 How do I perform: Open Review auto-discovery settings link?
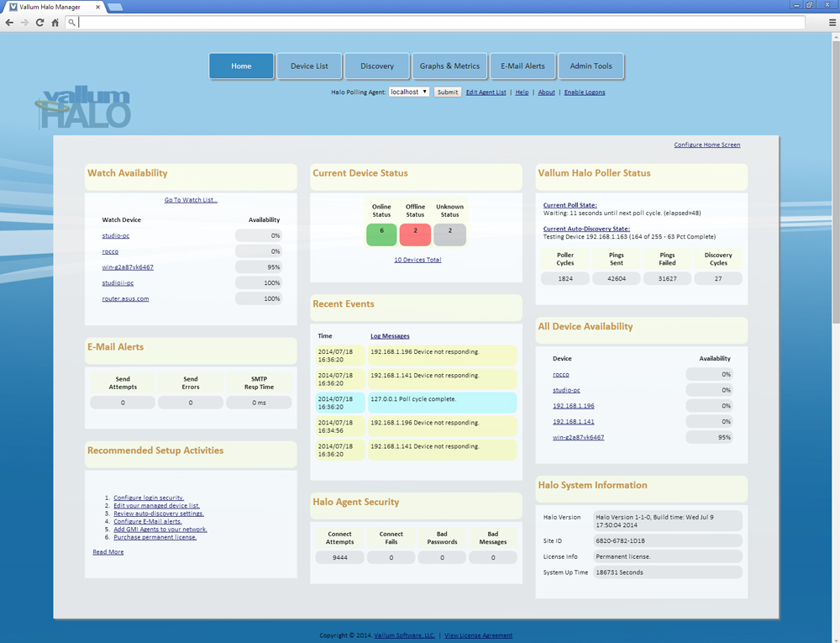point(159,514)
